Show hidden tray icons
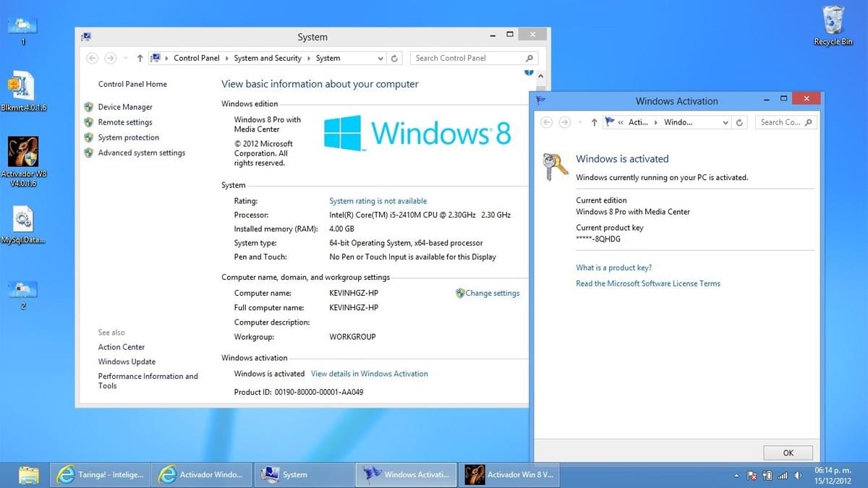Screen dimensions: 868x488 pos(736,476)
